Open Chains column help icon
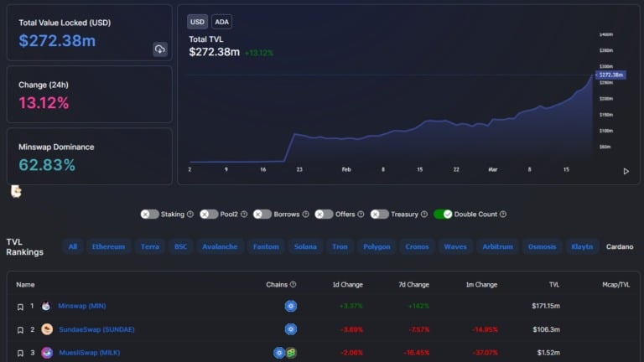This screenshot has width=644, height=362. tap(293, 284)
